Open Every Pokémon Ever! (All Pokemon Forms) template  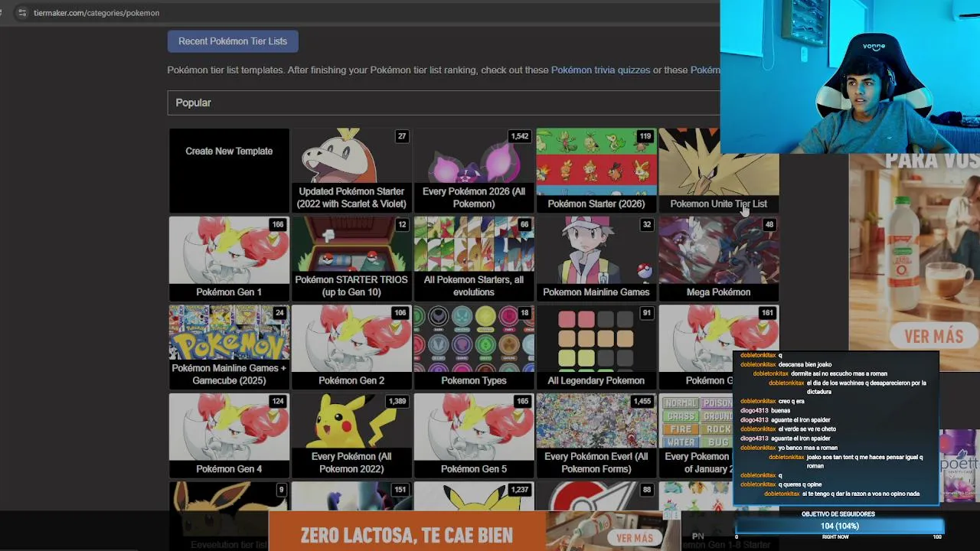click(x=596, y=435)
